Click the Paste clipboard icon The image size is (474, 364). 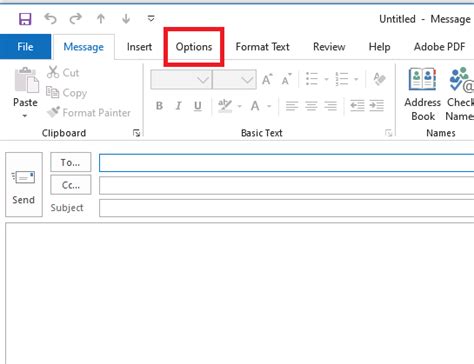[26, 80]
